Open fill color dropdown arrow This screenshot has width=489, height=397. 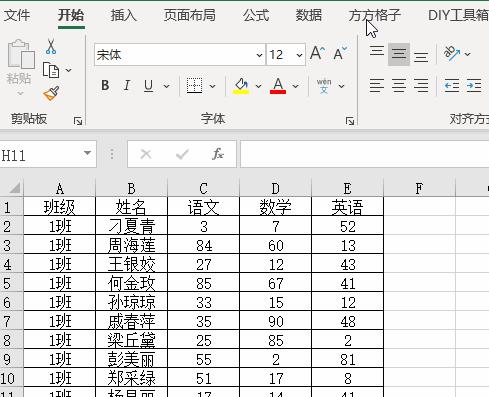click(259, 86)
